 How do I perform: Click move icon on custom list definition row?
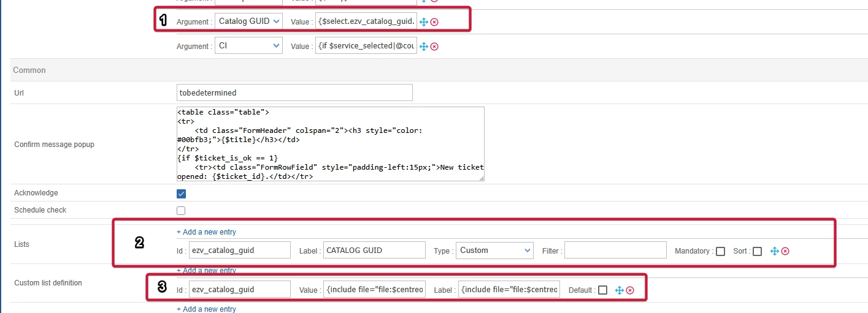pyautogui.click(x=619, y=290)
